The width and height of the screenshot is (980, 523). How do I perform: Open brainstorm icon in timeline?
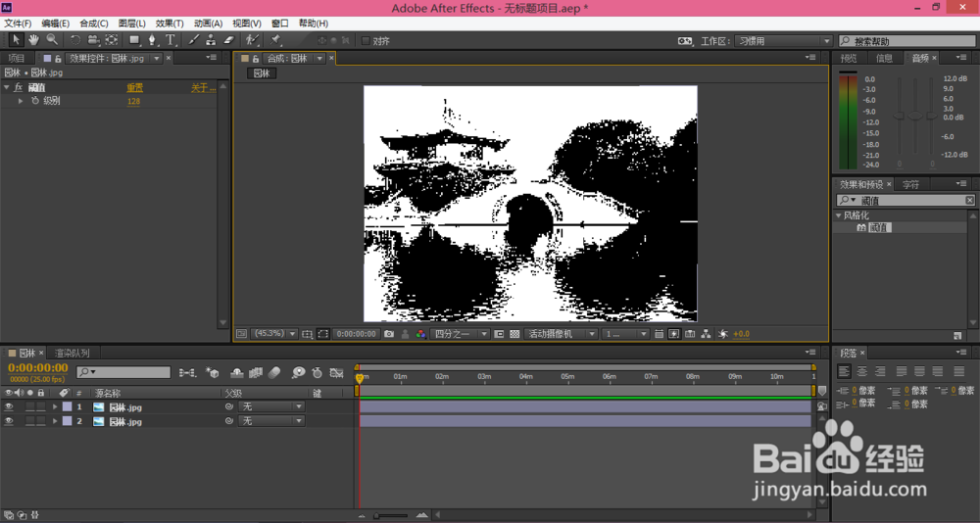[299, 373]
